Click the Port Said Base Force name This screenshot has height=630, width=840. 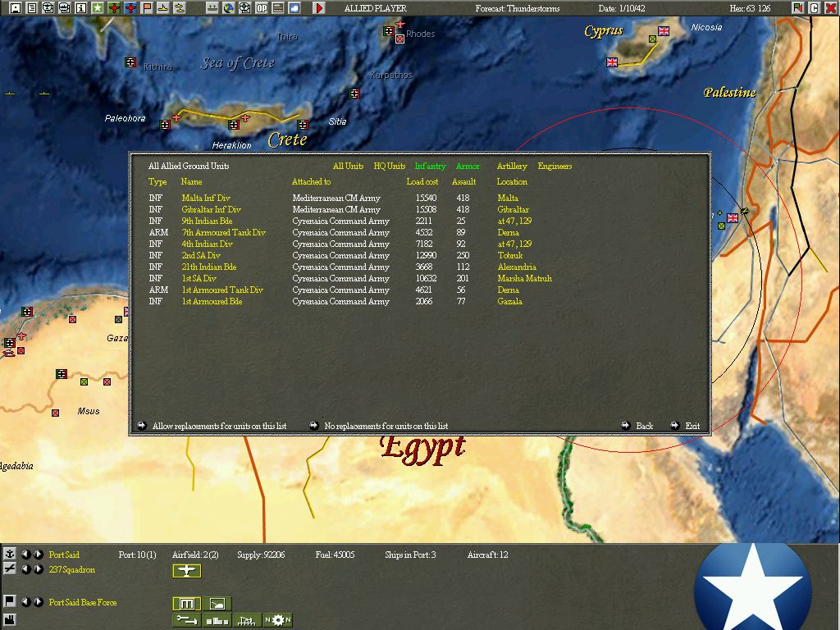83,602
